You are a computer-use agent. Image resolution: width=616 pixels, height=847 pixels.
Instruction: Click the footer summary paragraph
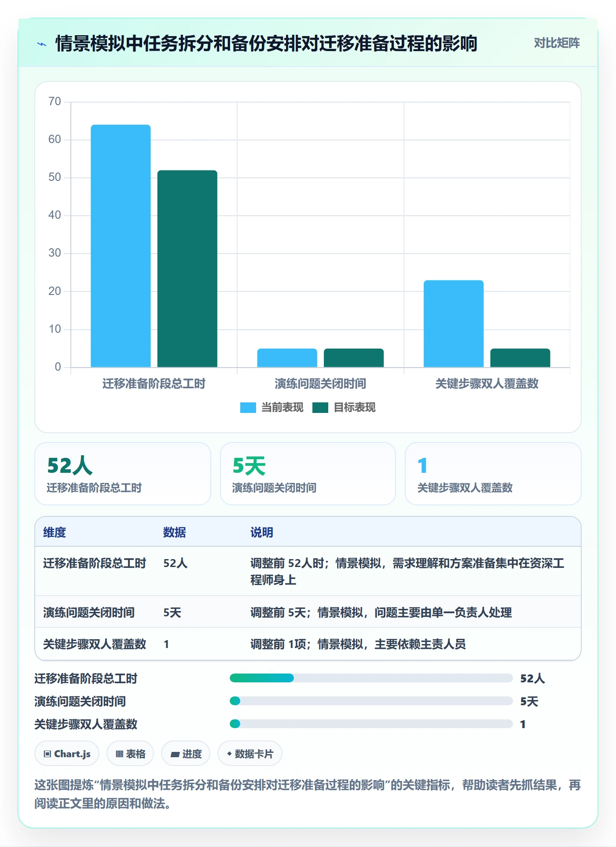pyautogui.click(x=308, y=794)
